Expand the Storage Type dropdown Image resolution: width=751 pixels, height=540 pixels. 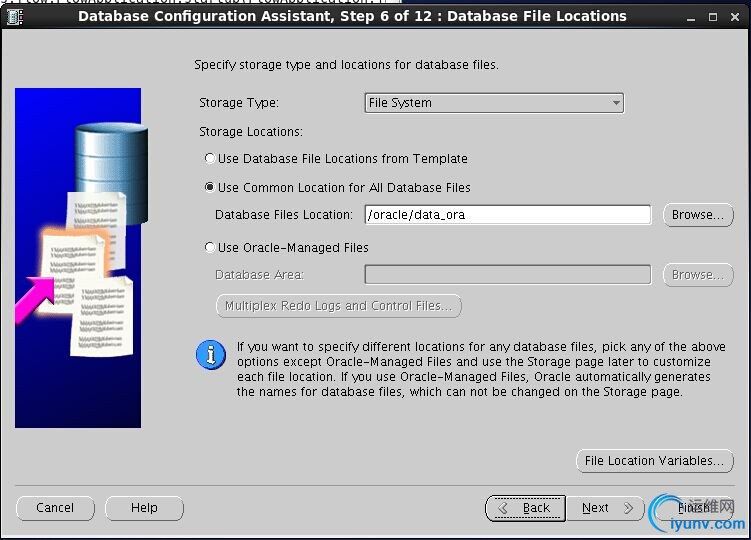(494, 103)
